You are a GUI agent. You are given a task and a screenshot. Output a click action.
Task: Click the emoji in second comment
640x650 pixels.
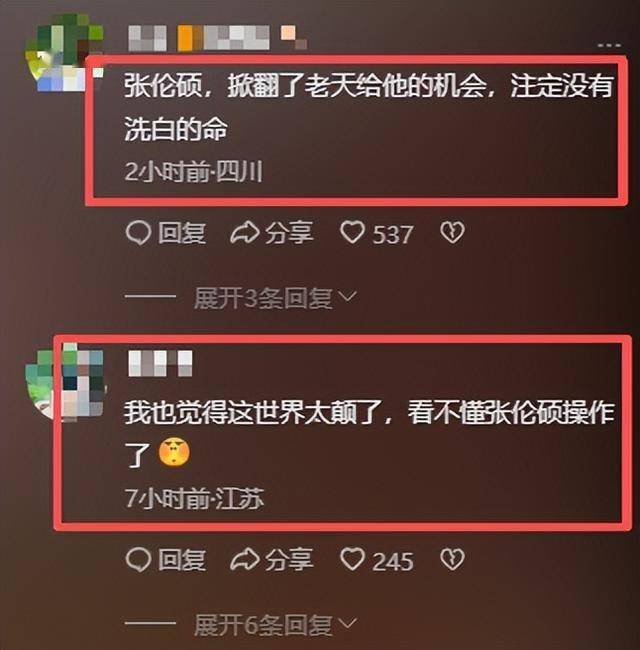pyautogui.click(x=174, y=452)
